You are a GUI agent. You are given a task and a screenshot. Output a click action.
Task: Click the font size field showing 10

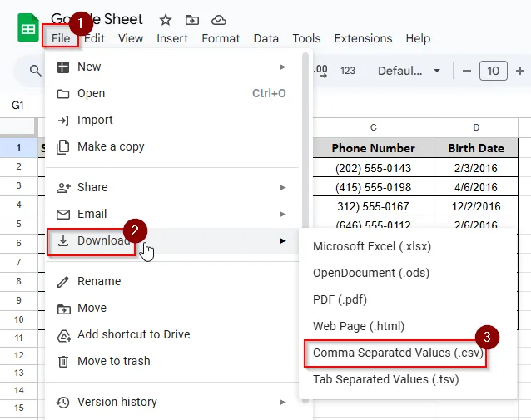click(x=493, y=71)
